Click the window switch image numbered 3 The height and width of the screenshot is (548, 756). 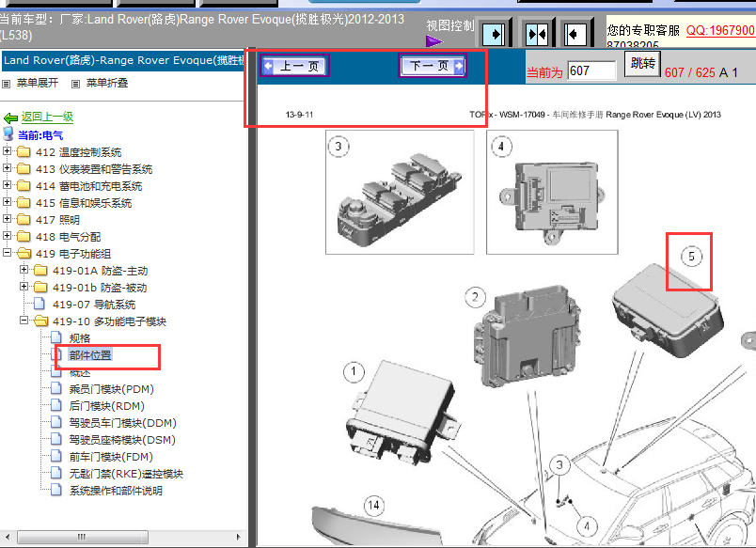point(400,192)
